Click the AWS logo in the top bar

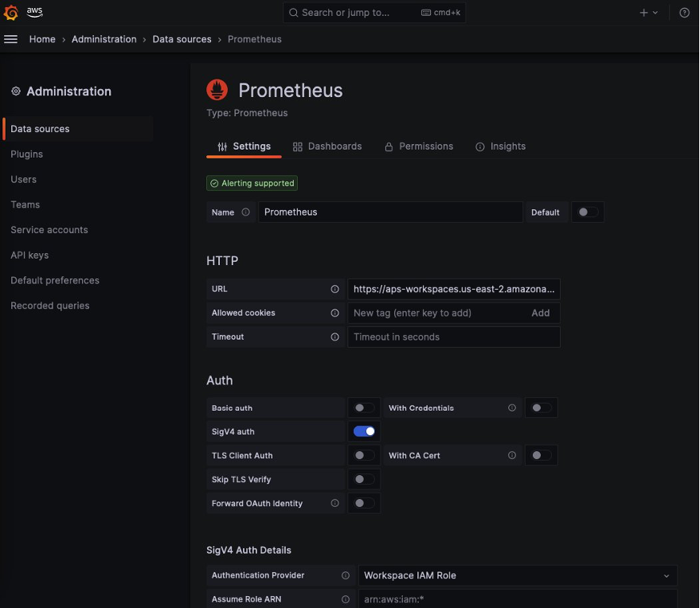(33, 11)
